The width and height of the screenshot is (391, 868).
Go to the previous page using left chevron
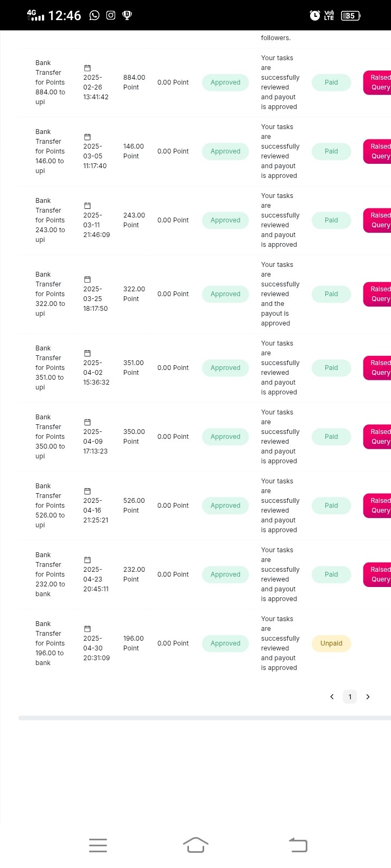(332, 697)
